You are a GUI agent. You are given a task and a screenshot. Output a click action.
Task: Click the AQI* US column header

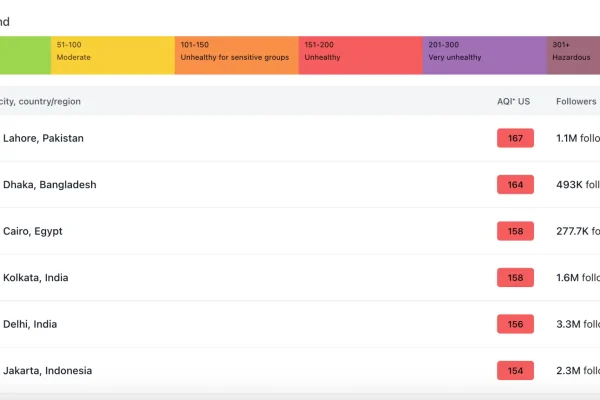click(513, 101)
